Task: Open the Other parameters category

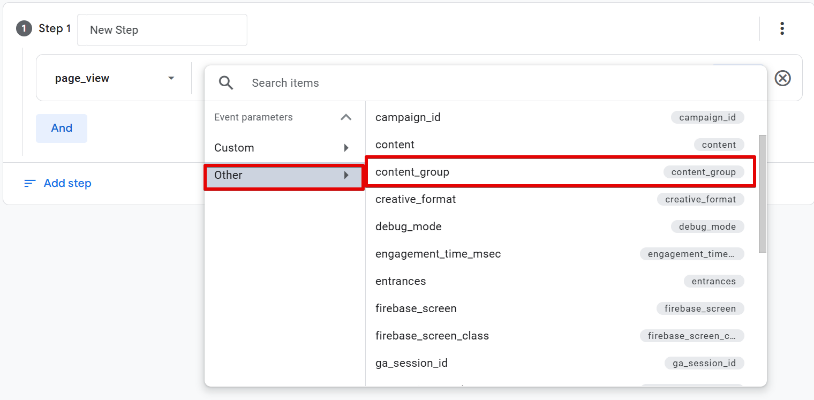Action: click(283, 175)
